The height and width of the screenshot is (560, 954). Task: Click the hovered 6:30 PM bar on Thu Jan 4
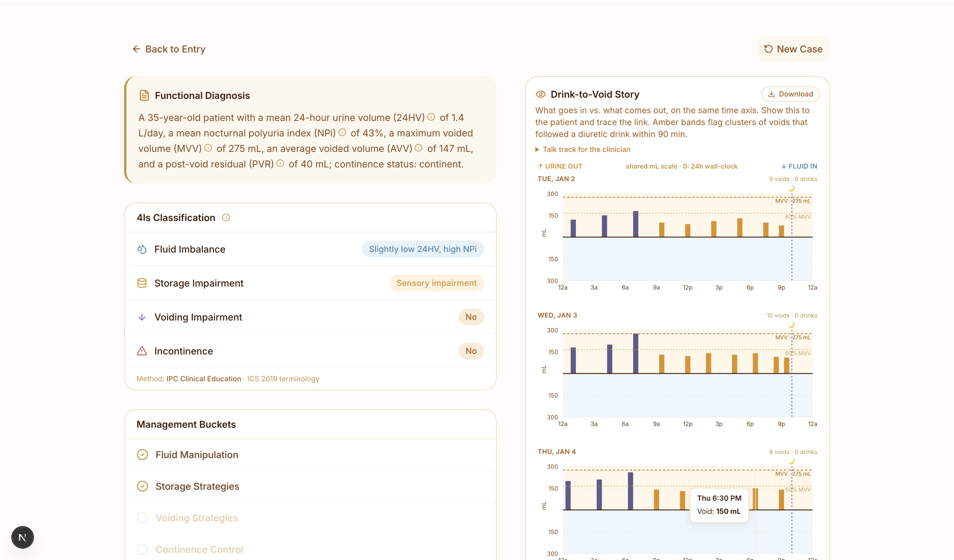(755, 499)
